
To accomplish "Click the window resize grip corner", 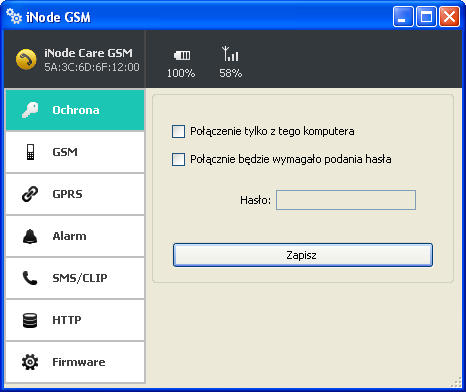I will click(x=455, y=382).
